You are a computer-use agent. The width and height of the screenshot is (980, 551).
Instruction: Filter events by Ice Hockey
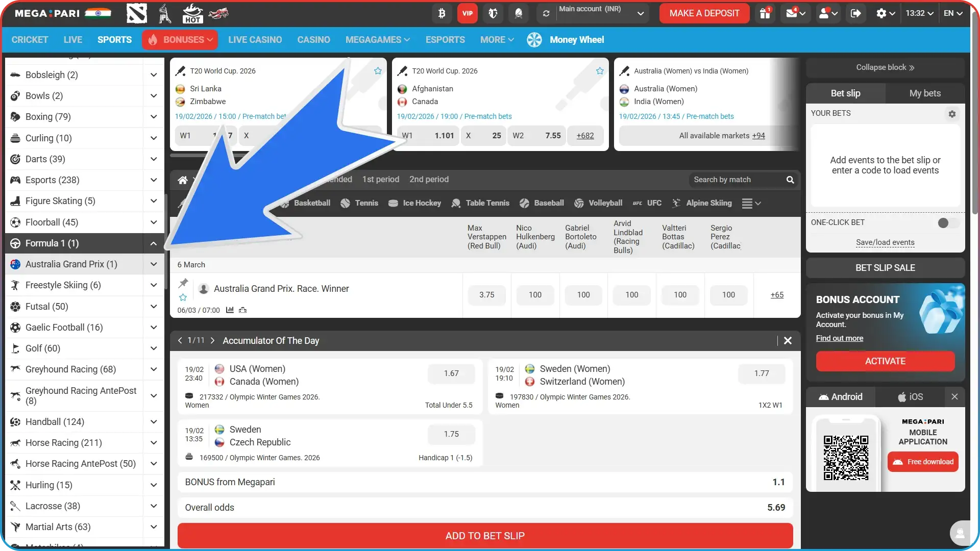click(414, 203)
